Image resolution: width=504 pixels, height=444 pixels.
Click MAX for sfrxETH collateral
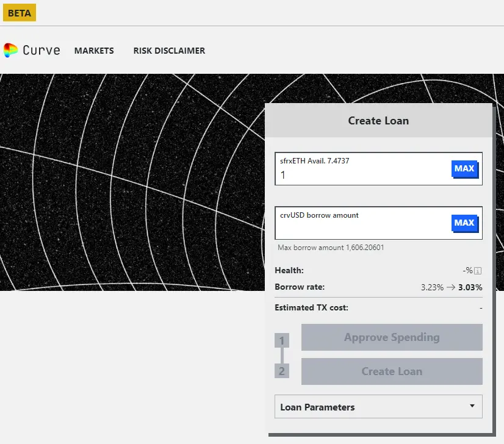click(464, 169)
